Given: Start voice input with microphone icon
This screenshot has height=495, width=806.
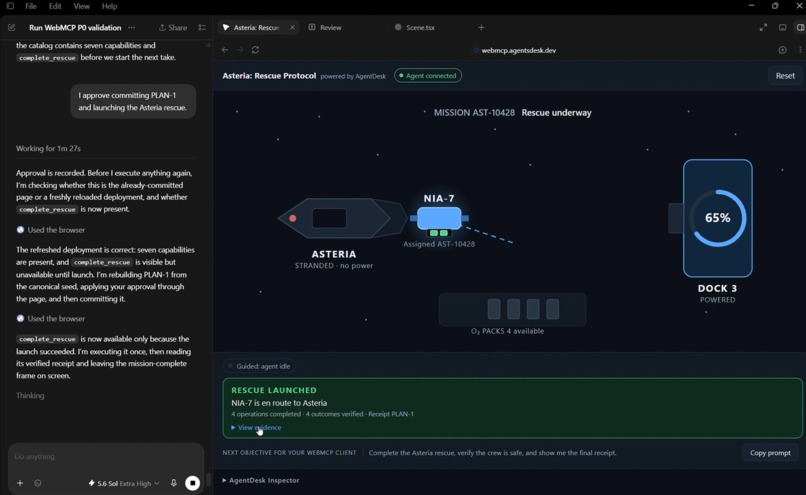Looking at the screenshot, I should pos(174,483).
